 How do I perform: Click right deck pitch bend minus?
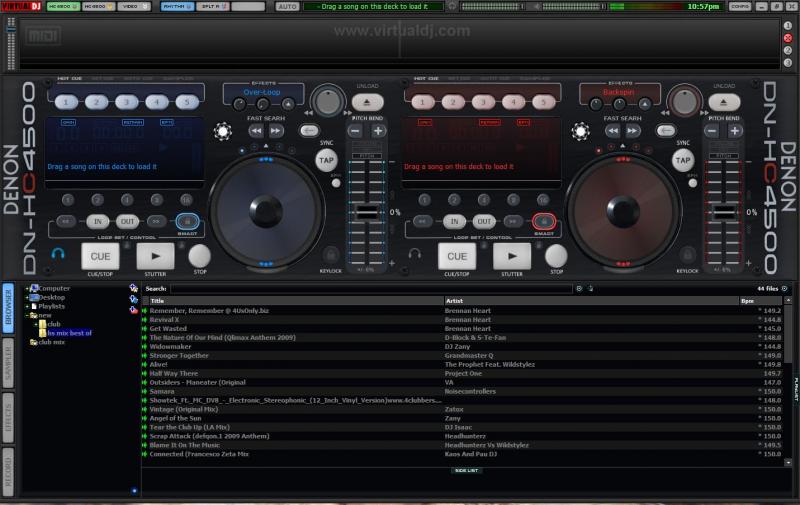coord(712,131)
